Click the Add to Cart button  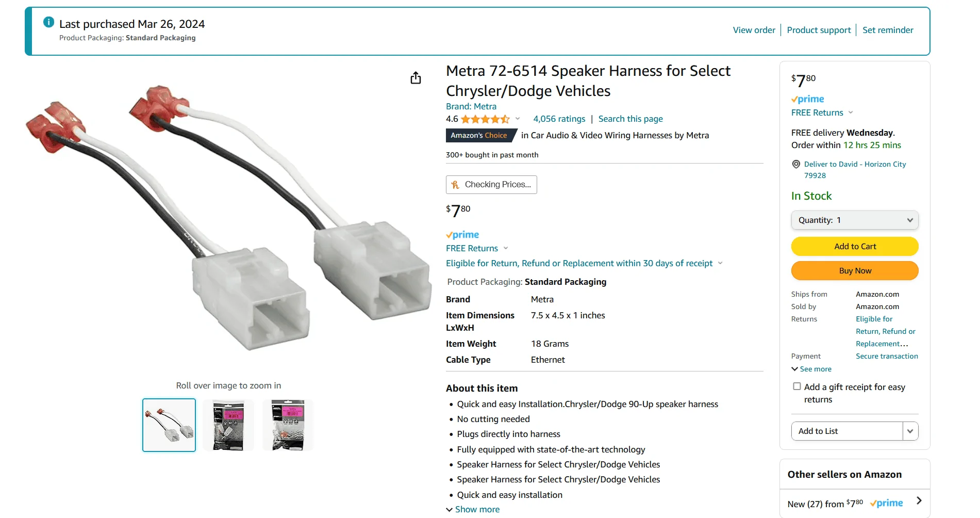point(855,247)
